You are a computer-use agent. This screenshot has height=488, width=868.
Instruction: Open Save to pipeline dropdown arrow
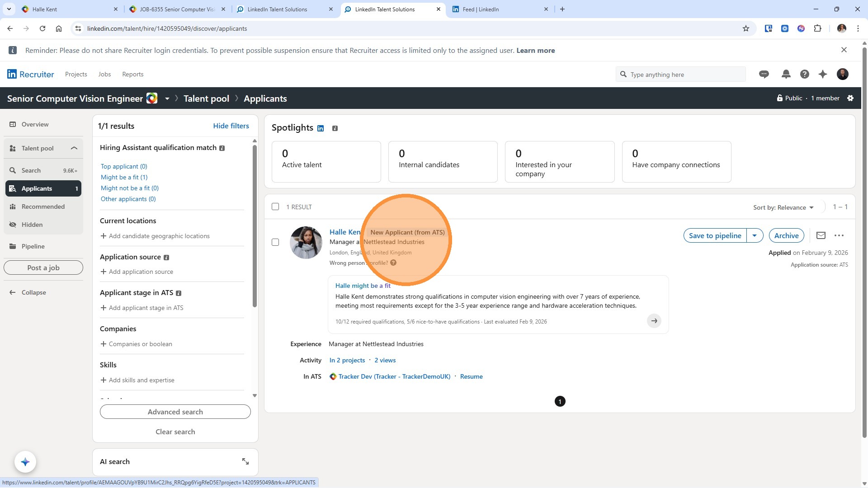(x=755, y=235)
